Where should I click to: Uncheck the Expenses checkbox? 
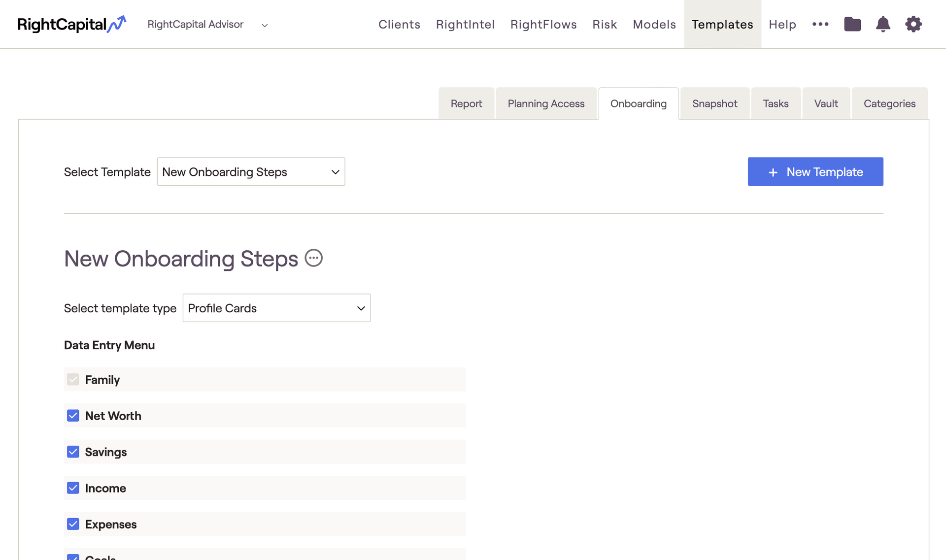click(x=73, y=524)
